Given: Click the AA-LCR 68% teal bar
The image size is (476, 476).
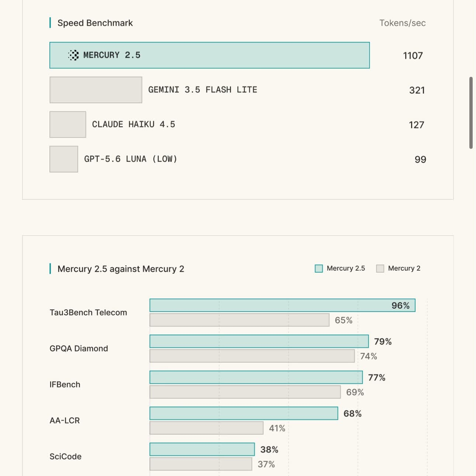Looking at the screenshot, I should point(244,413).
